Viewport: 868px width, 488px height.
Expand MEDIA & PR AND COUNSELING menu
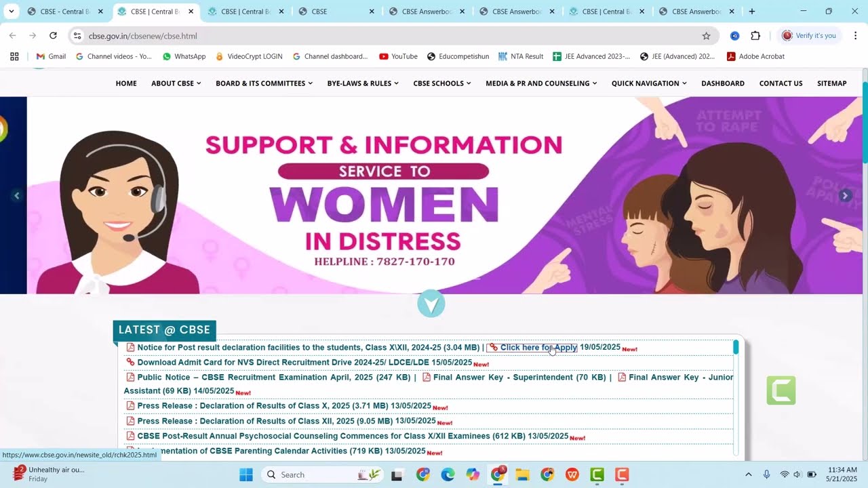(541, 83)
